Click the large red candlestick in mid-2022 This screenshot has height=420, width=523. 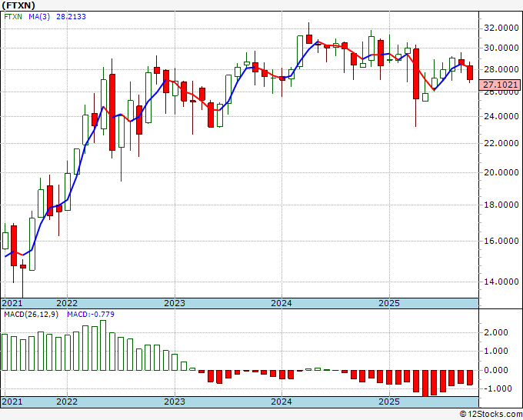tap(112, 112)
